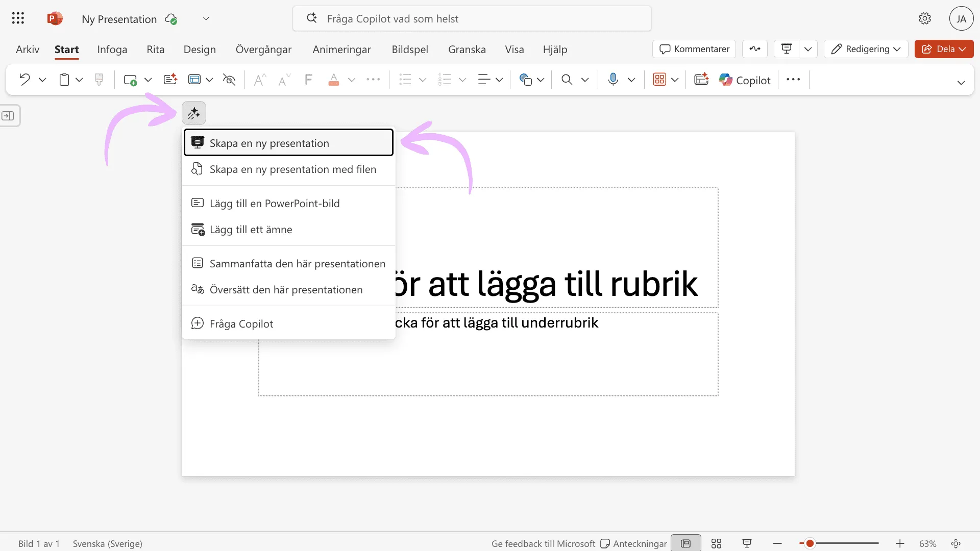980x551 pixels.
Task: Switch to the Rita tab
Action: click(156, 49)
